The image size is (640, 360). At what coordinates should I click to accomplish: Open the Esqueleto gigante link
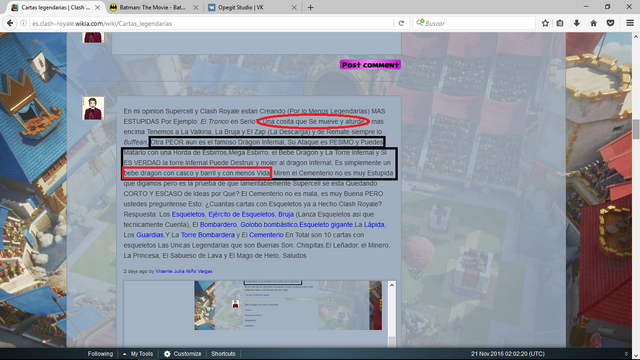(x=326, y=224)
